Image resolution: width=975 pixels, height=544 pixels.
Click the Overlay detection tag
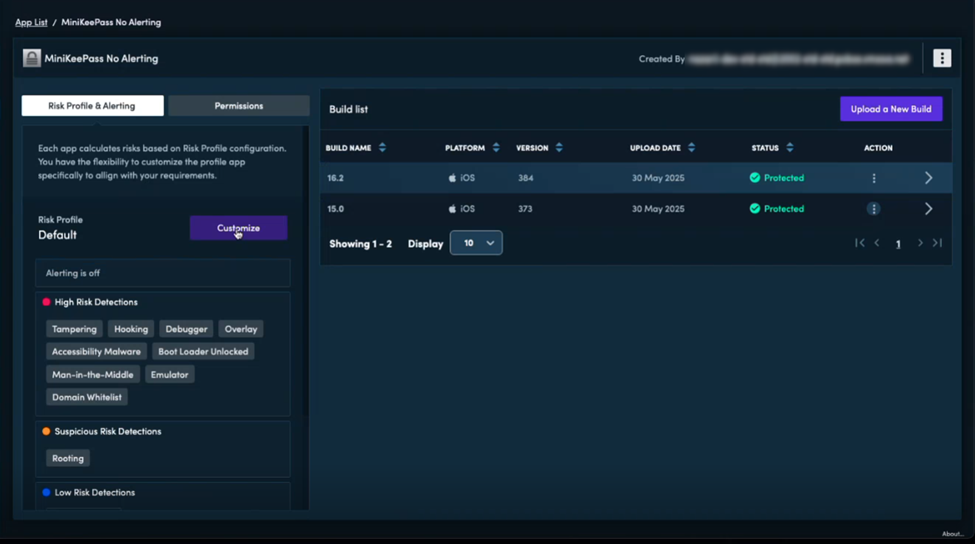click(x=241, y=329)
